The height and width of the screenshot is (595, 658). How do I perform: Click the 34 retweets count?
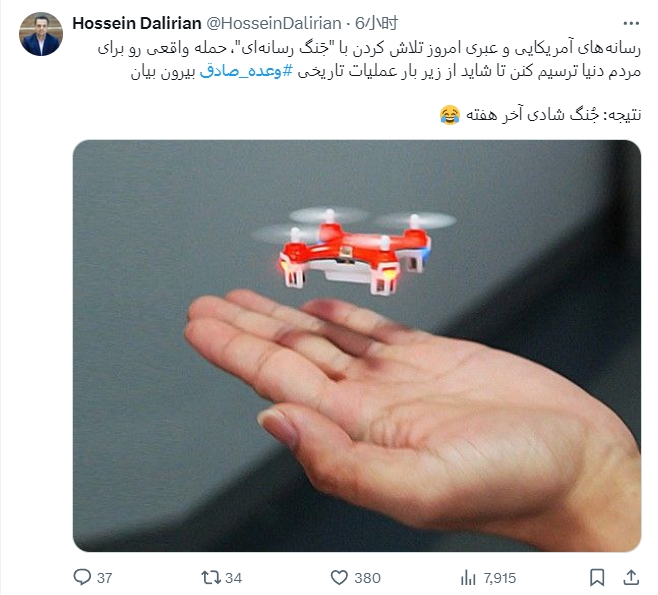pyautogui.click(x=233, y=578)
